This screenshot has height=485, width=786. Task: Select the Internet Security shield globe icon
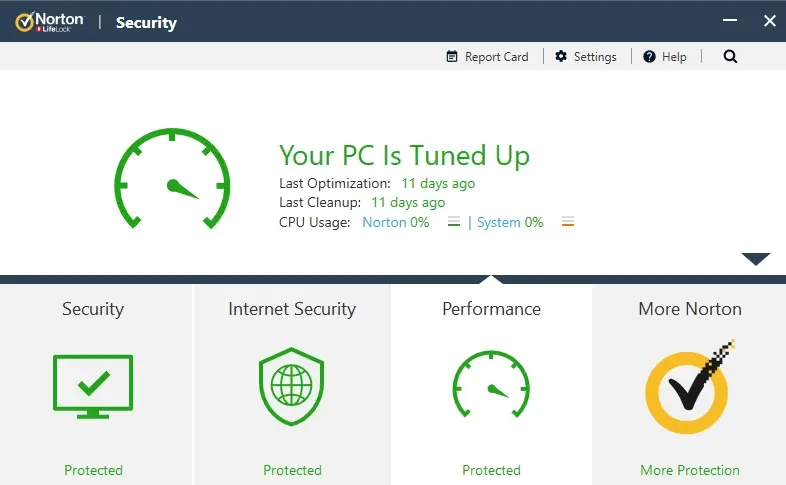(x=291, y=386)
